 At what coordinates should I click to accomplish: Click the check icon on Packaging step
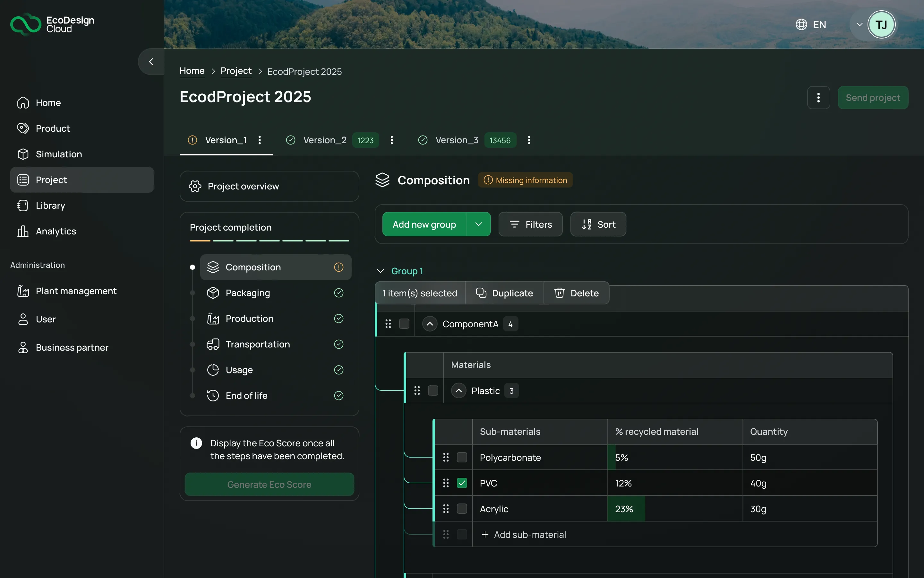(339, 293)
